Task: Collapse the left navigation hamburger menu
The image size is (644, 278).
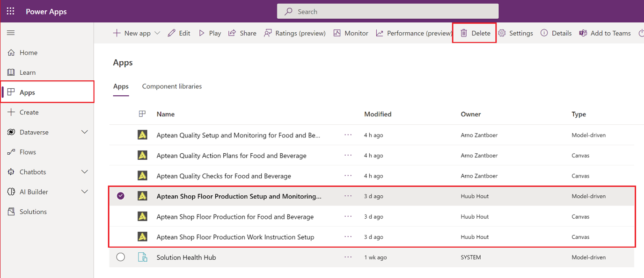Action: click(x=11, y=33)
